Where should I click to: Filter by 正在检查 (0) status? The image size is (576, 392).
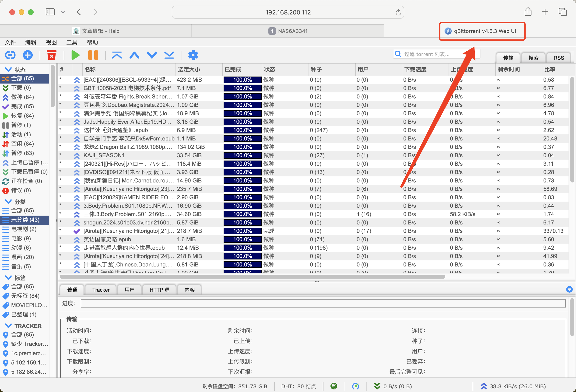[x=25, y=181]
